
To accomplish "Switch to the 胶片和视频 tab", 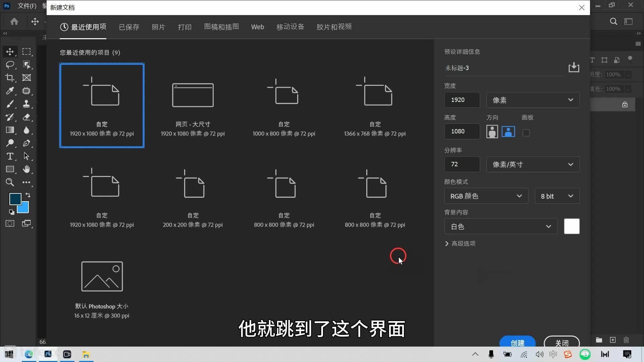I will click(x=334, y=27).
